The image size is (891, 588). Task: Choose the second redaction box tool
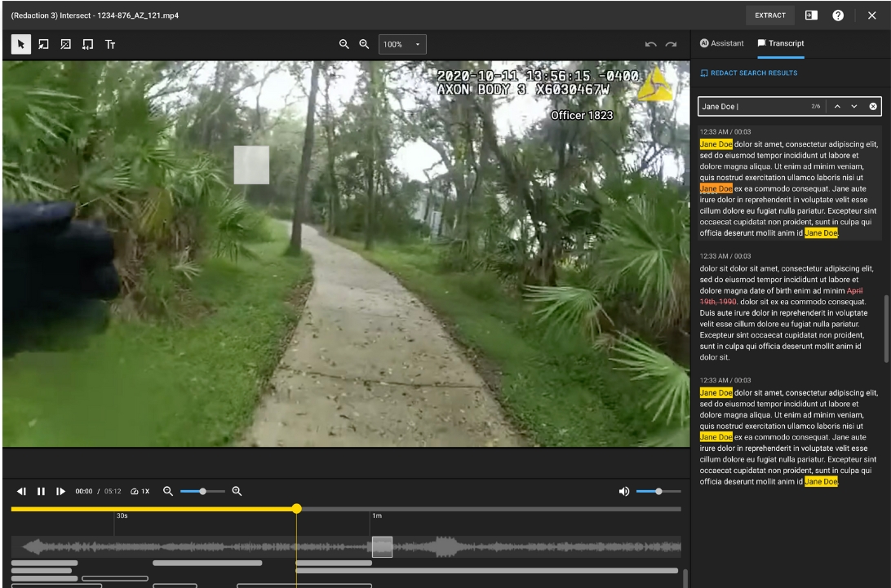[65, 45]
